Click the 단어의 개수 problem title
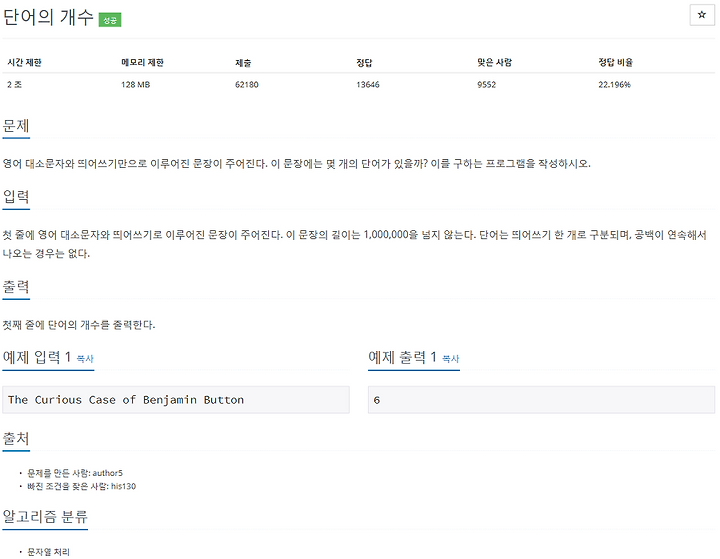The image size is (720, 559). 48,17
